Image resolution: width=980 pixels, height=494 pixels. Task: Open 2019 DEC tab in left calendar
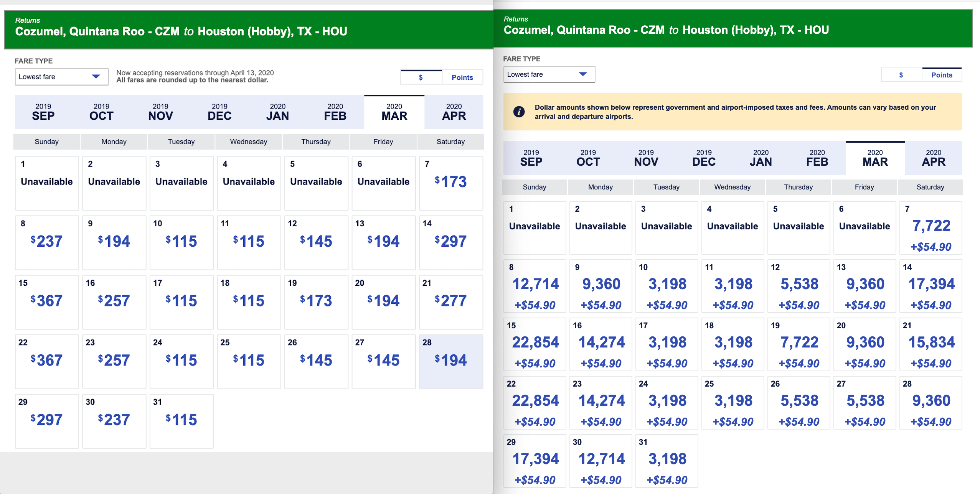point(219,112)
